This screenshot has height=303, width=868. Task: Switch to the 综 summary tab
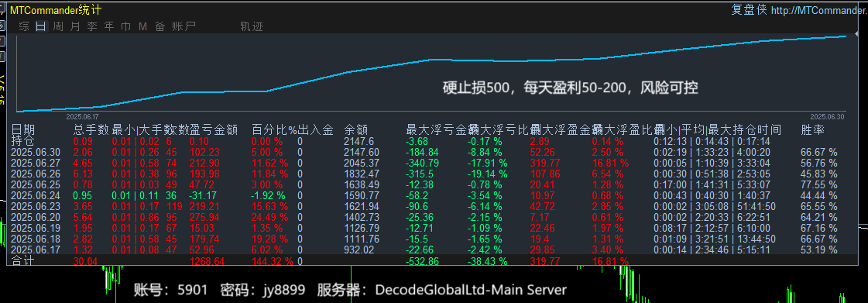pyautogui.click(x=24, y=26)
